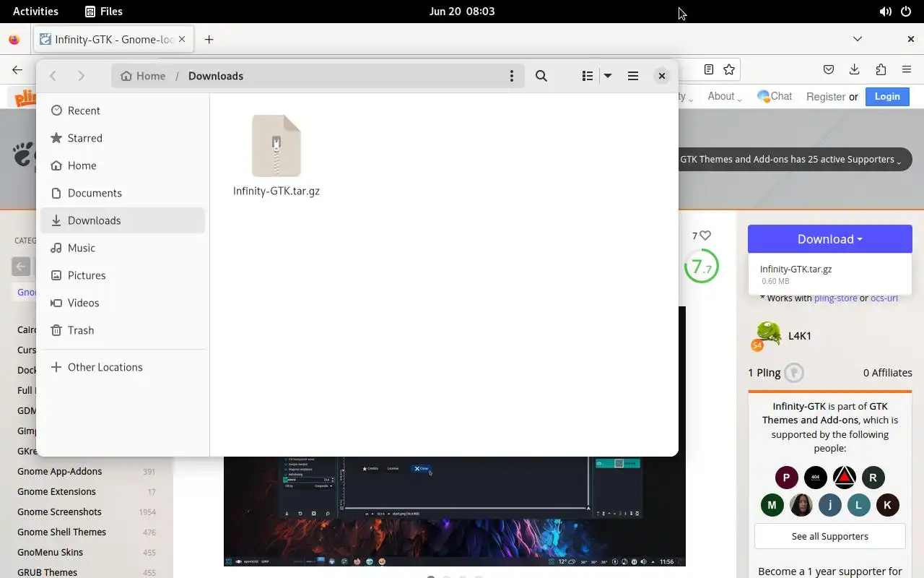
Task: Open the L4K1 author profile
Action: tap(800, 336)
